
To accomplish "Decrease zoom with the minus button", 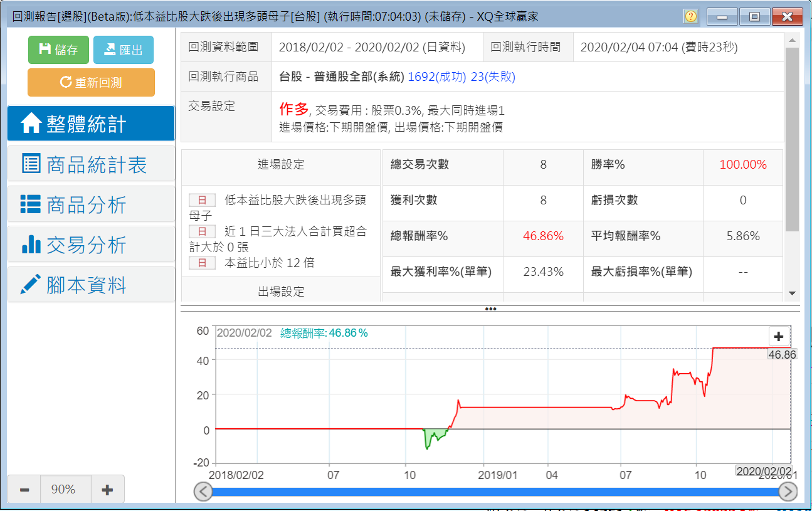I will click(24, 490).
